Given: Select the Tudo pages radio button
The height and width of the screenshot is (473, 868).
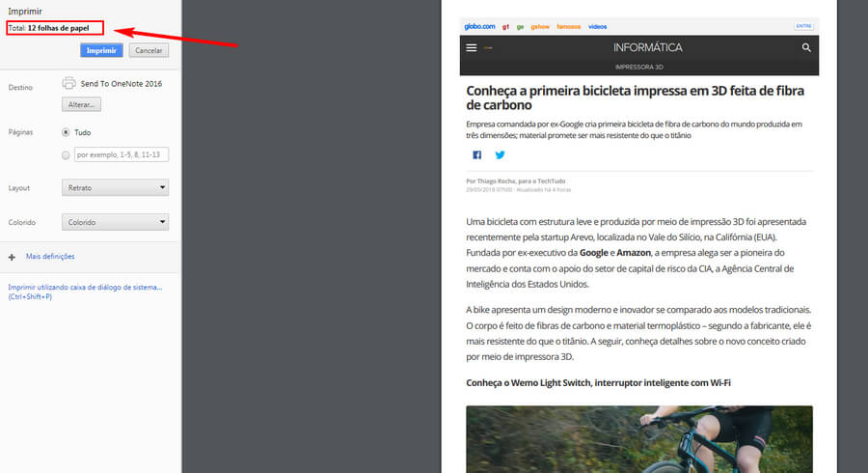Looking at the screenshot, I should coord(66,132).
